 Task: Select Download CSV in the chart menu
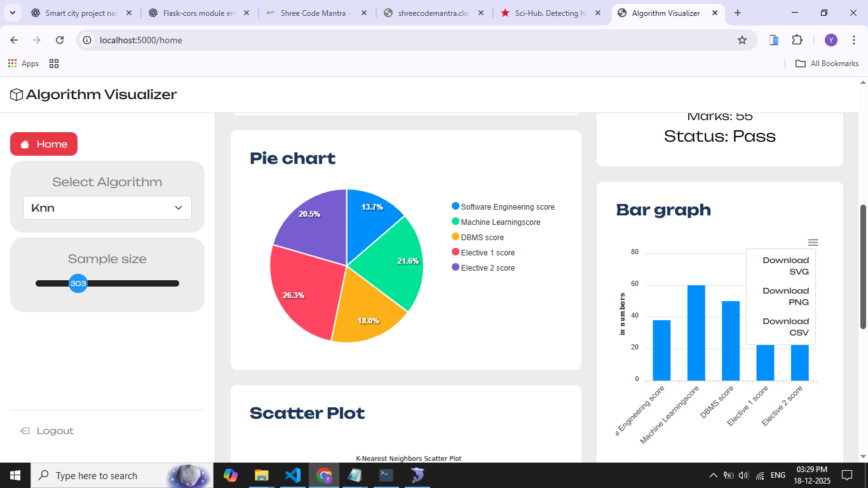click(x=785, y=327)
